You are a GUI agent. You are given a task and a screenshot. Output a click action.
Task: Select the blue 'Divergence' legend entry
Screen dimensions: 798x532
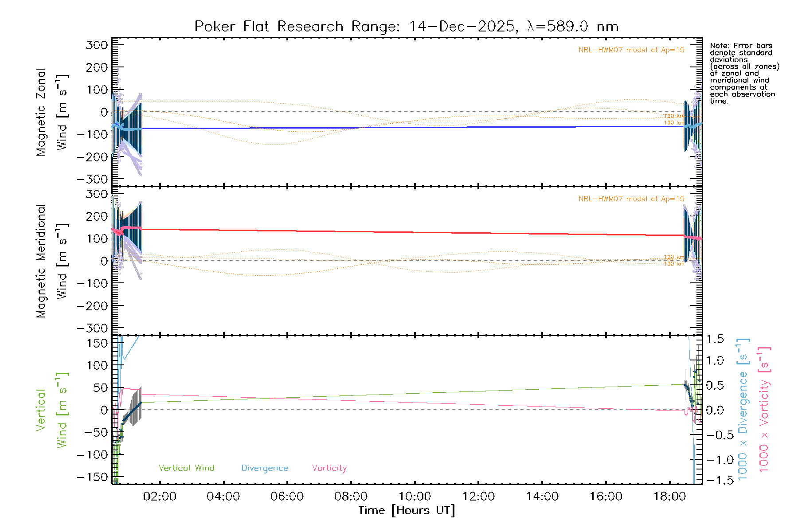[265, 468]
